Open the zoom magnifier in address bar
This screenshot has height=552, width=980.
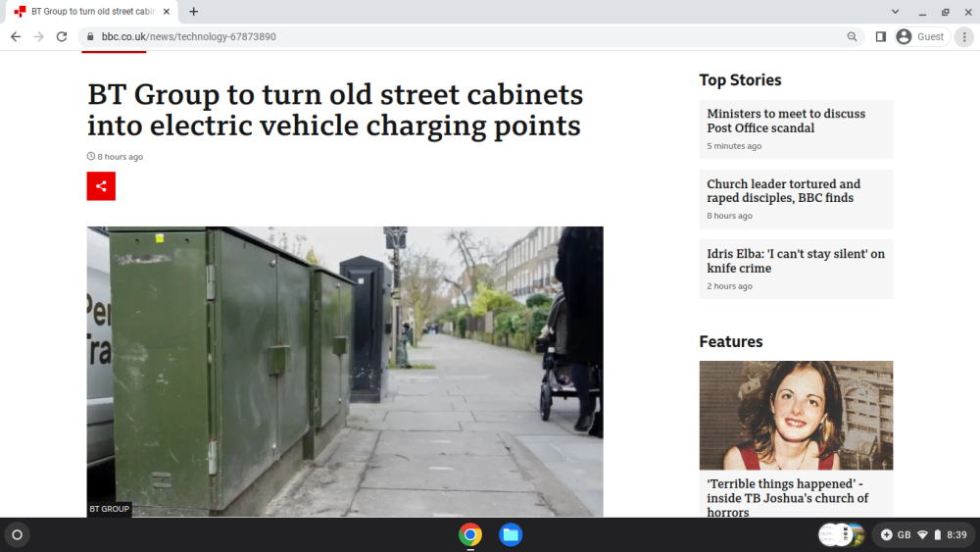pos(852,37)
